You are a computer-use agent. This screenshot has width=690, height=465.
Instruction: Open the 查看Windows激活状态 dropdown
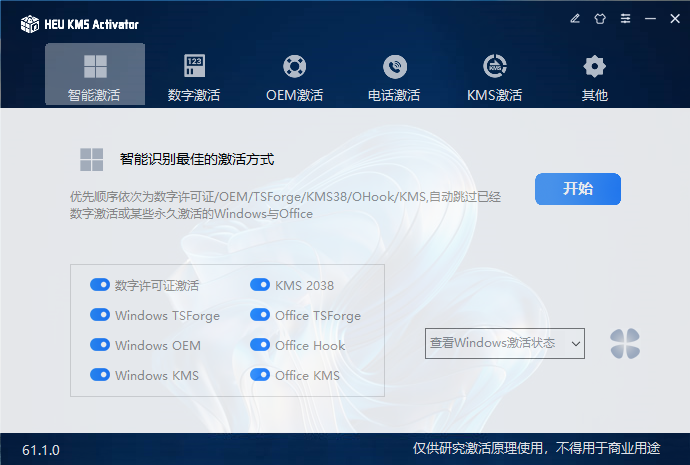[505, 343]
